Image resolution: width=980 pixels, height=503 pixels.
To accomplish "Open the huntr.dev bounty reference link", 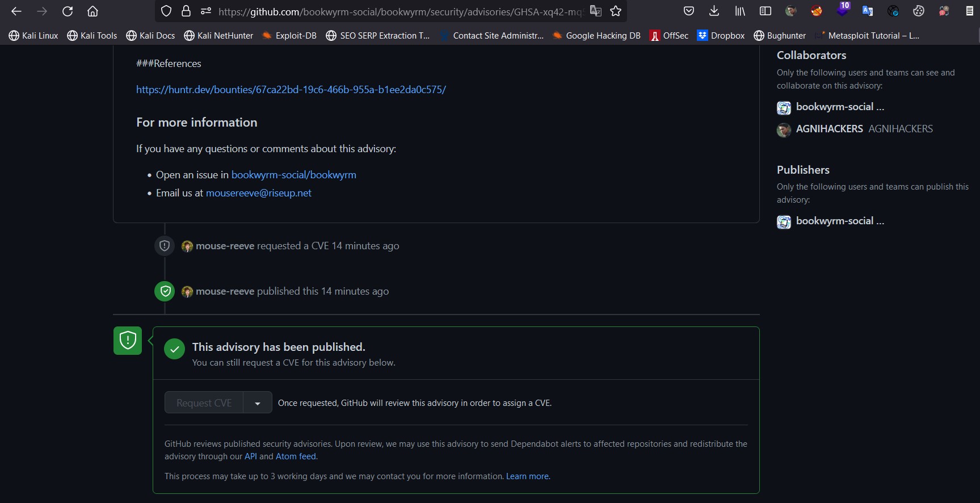I will point(291,90).
